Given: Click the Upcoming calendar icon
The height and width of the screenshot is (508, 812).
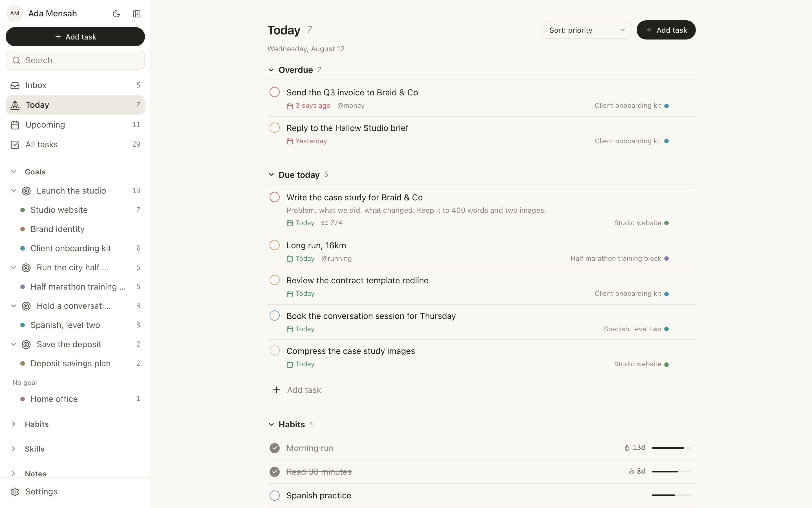Looking at the screenshot, I should [x=15, y=125].
